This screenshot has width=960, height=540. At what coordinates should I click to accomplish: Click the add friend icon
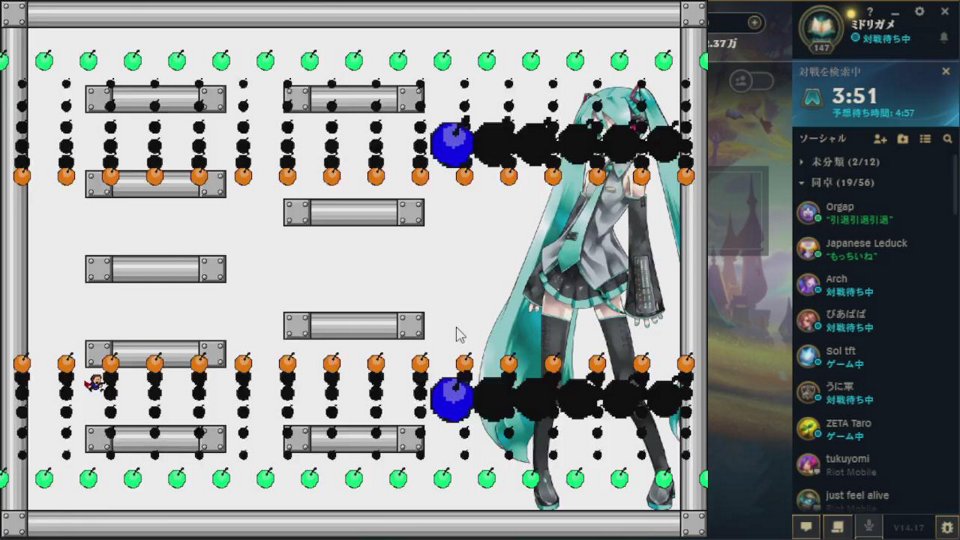click(x=880, y=140)
